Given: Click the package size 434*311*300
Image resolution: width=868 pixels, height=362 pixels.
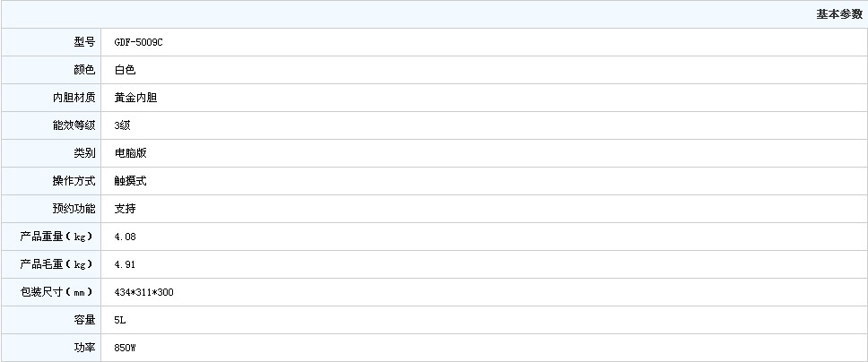Looking at the screenshot, I should point(143,292).
